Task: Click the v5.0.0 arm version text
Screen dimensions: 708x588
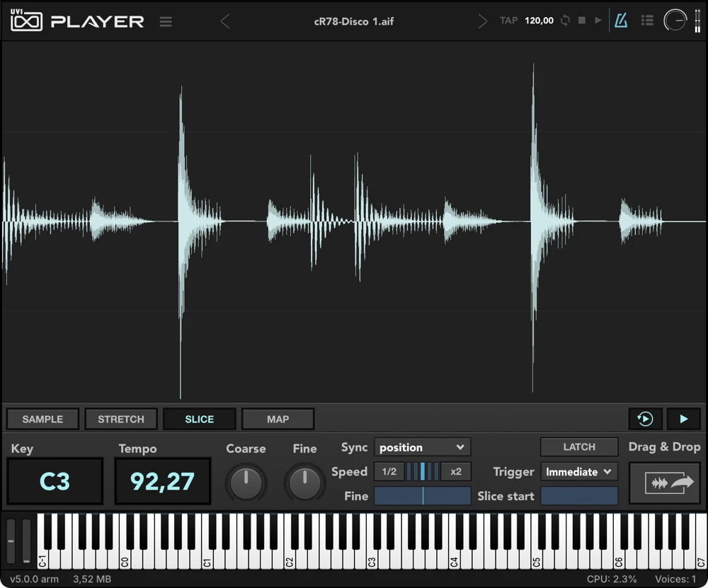Action: [x=34, y=579]
